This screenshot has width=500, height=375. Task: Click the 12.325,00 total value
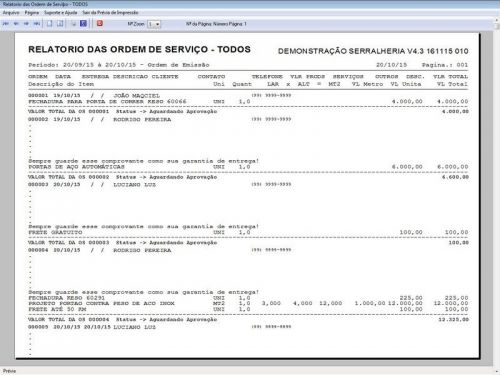(x=453, y=319)
